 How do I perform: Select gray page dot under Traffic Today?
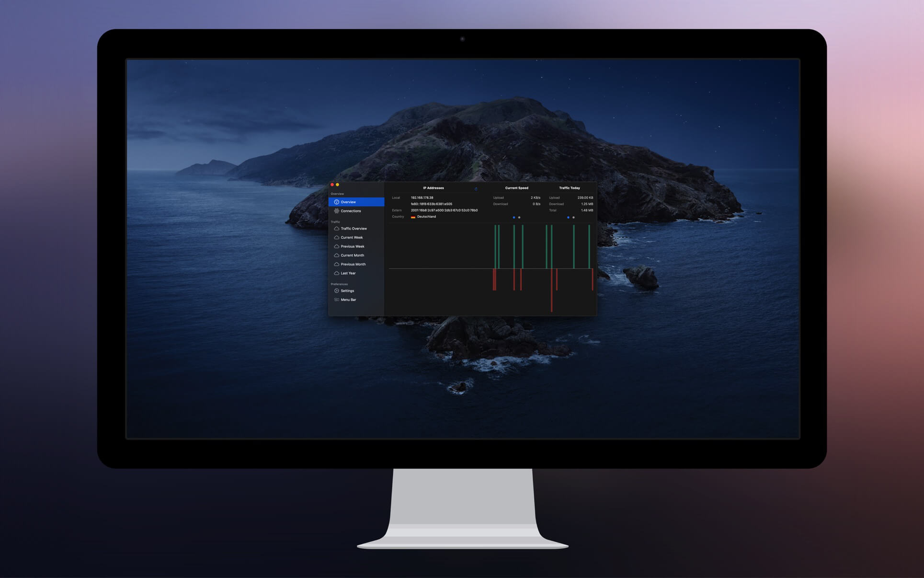point(573,218)
